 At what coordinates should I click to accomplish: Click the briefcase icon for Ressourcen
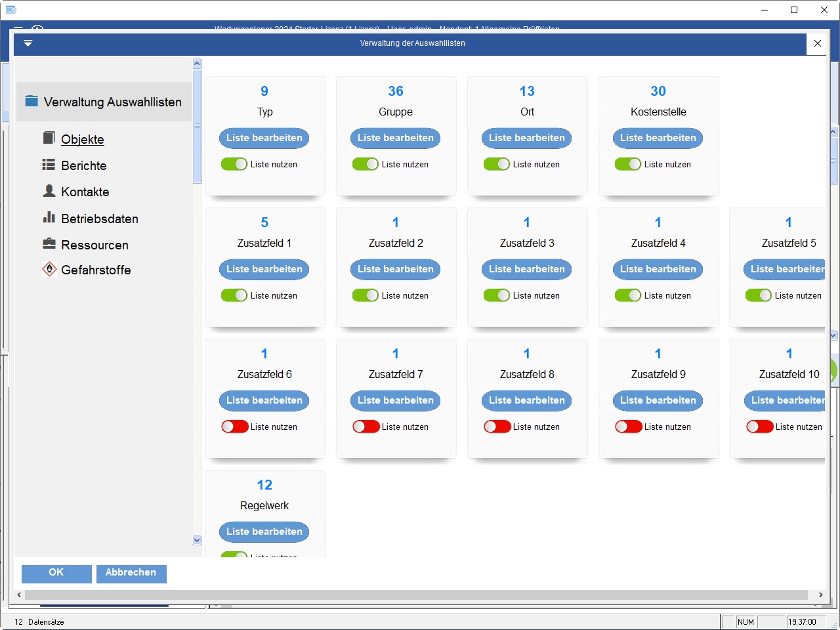pos(49,244)
